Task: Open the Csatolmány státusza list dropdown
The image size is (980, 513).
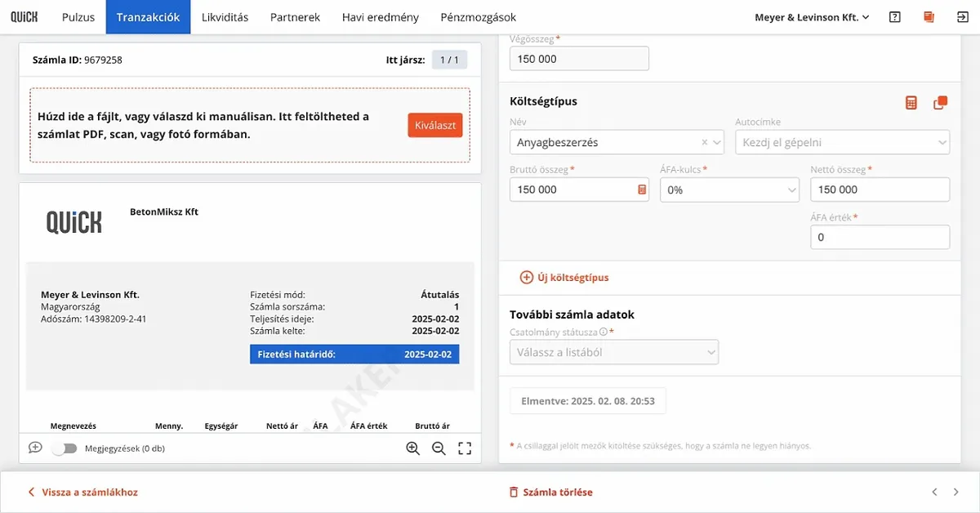Action: [614, 352]
